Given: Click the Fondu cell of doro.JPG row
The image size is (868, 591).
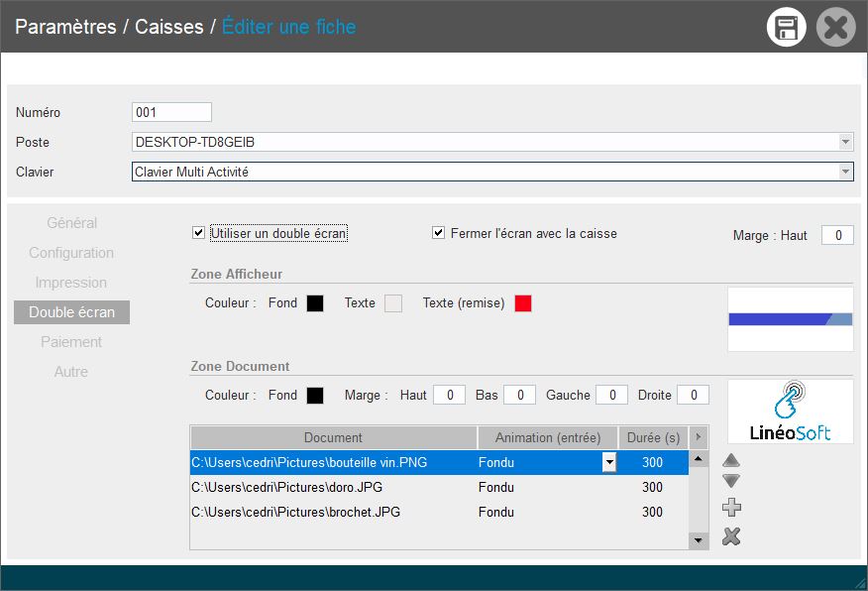Looking at the screenshot, I should coord(548,488).
